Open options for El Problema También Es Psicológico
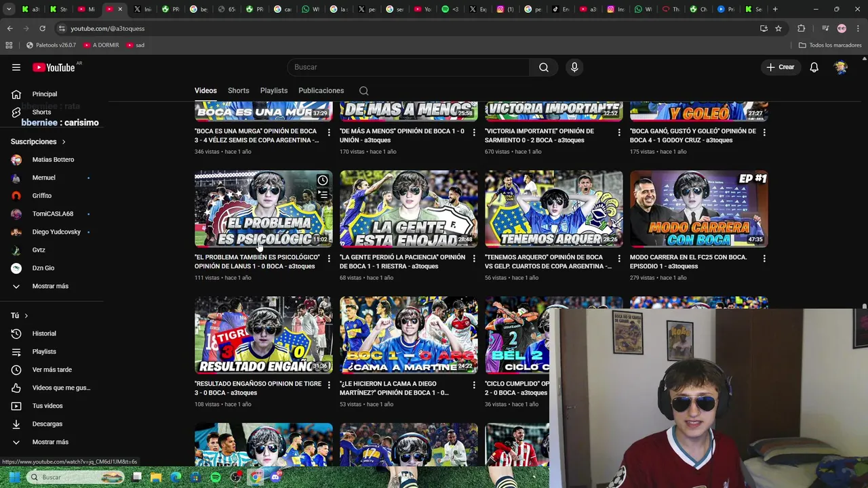This screenshot has height=488, width=868. [x=329, y=258]
